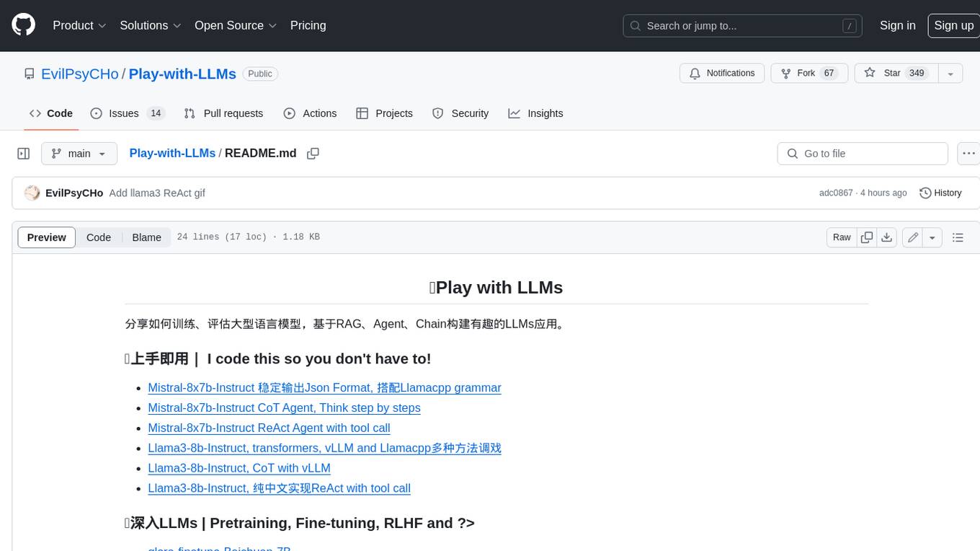Screen dimensions: 980x551
Task: Open the star lists dropdown arrow
Action: [950, 74]
